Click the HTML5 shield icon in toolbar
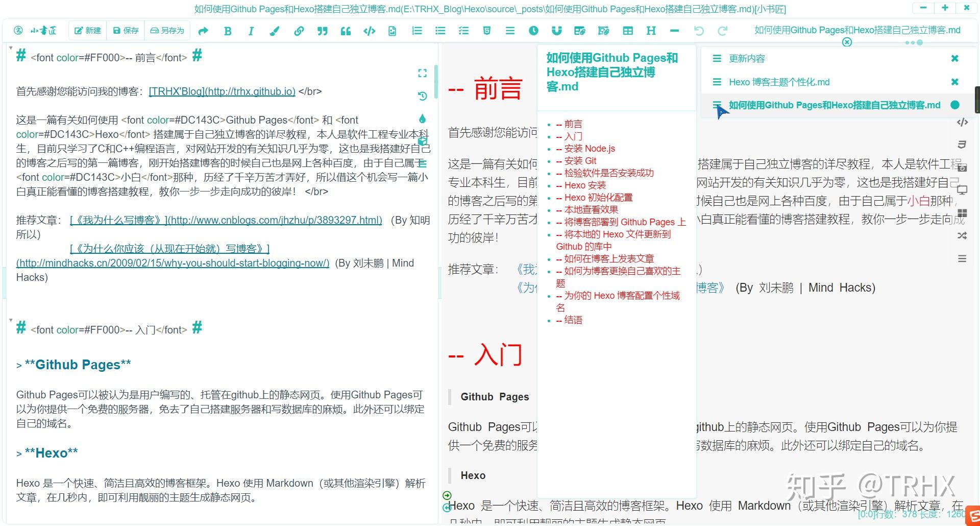The width and height of the screenshot is (980, 526). 487,31
